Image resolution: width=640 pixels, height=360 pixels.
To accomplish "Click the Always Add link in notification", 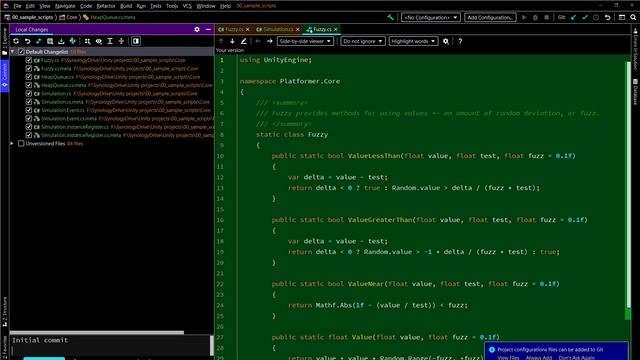I will (539, 358).
